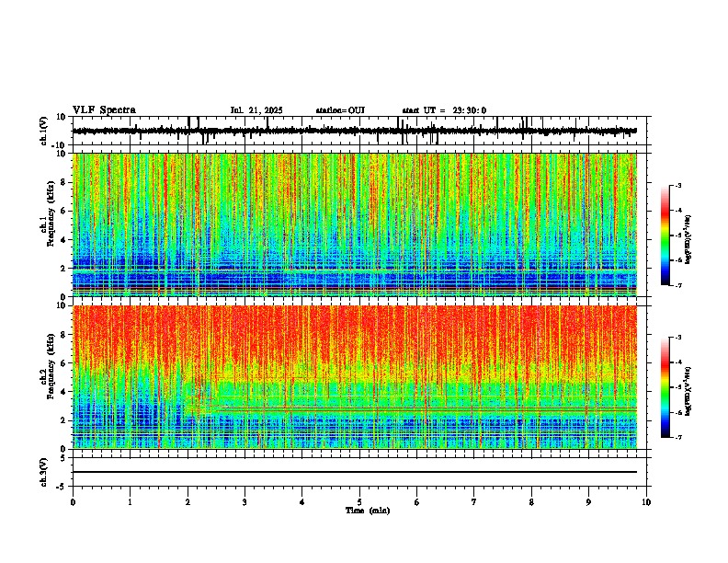This screenshot has height=563, width=728.
Task: Click the "ch.1(V)" waveform axis label
Action: tap(44, 131)
